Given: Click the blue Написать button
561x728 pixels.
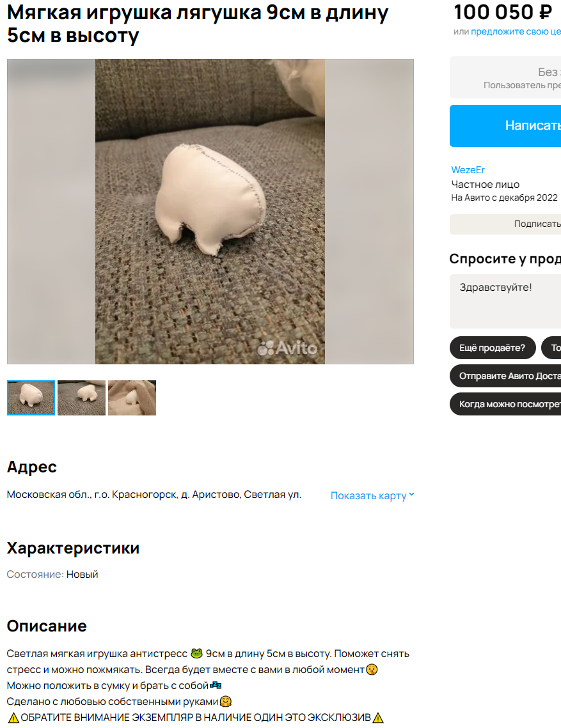Looking at the screenshot, I should 505,126.
